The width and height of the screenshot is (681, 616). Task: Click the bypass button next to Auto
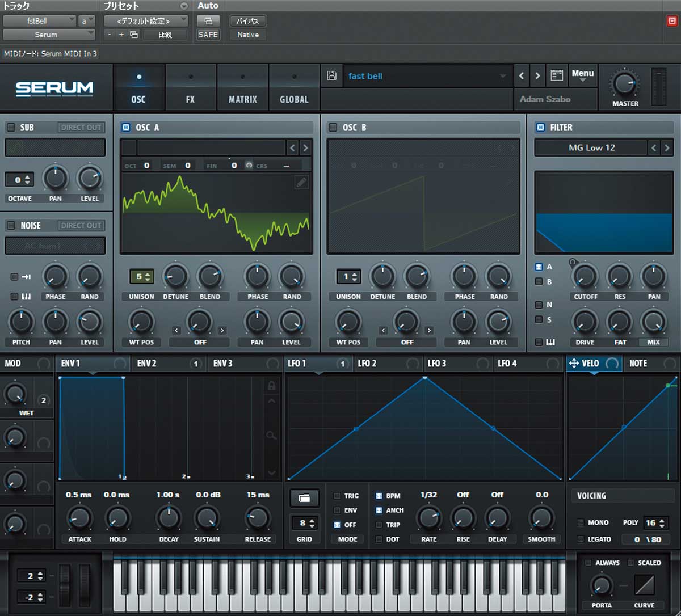(x=248, y=21)
